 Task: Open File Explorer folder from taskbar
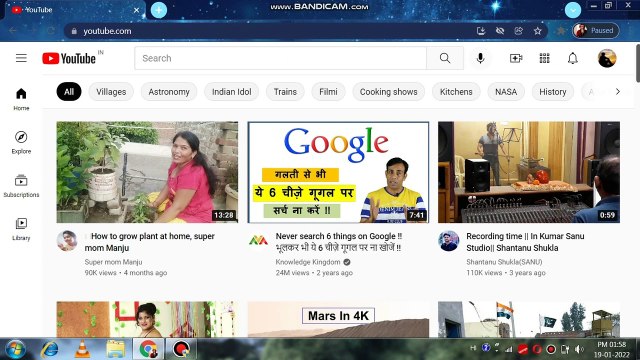pos(116,349)
